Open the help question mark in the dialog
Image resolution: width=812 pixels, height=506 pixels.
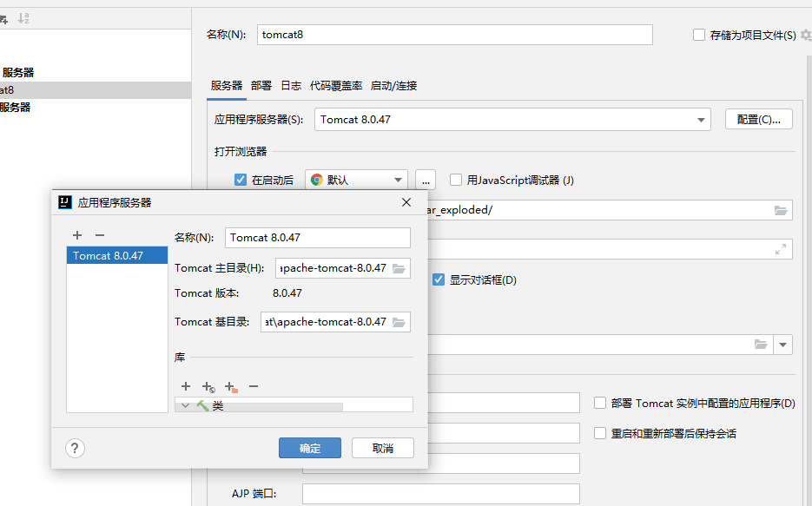(x=75, y=448)
